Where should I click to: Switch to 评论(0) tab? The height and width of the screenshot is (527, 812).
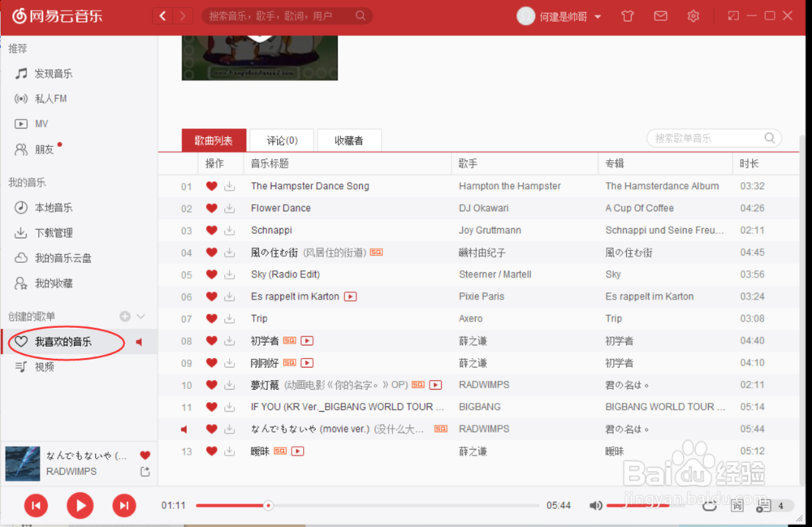point(282,140)
